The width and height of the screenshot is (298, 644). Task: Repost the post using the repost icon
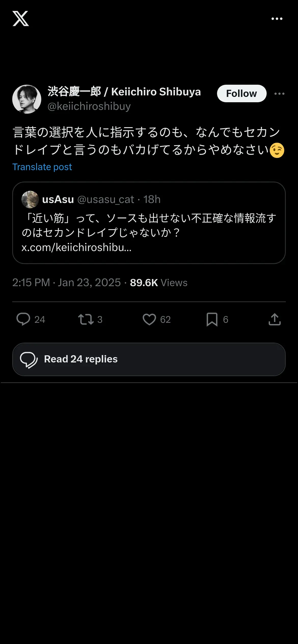click(86, 319)
